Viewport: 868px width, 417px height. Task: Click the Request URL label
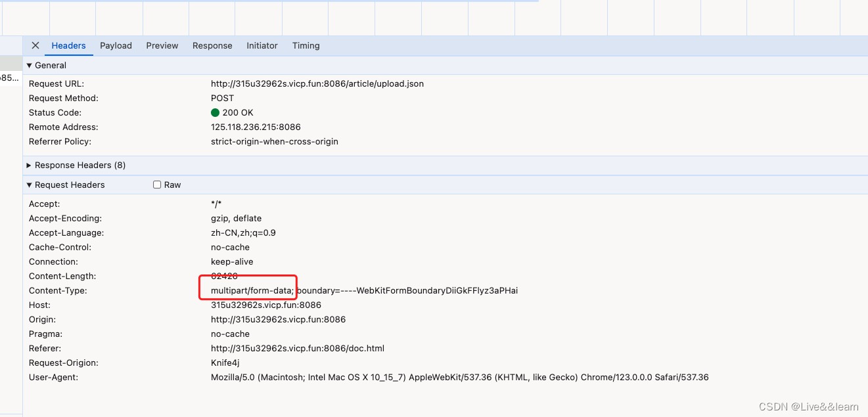pos(57,83)
